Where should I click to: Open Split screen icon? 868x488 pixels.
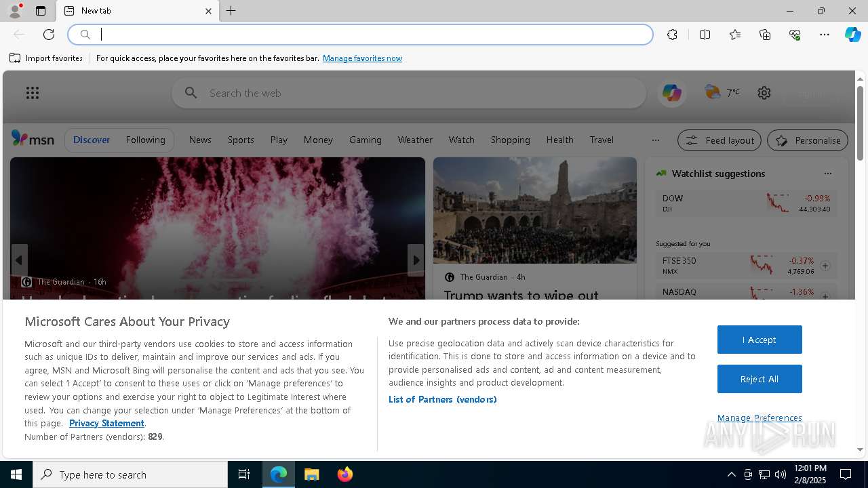[705, 35]
